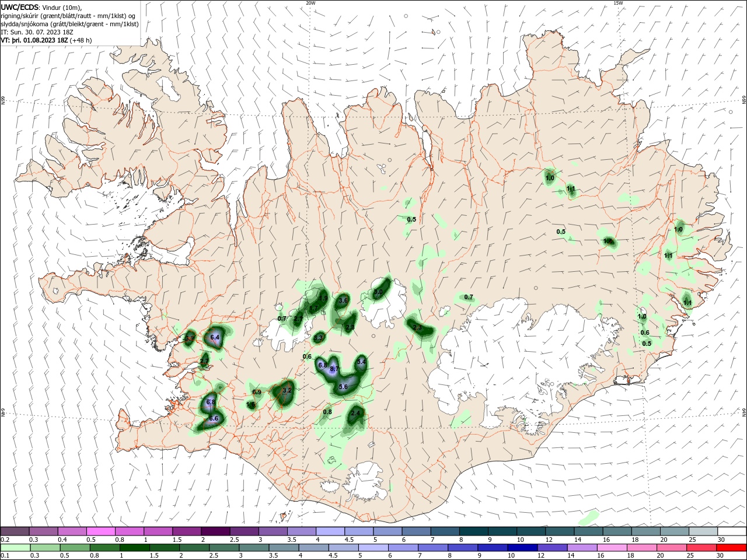Click the 8.7 precipitation value on map
The width and height of the screenshot is (747, 560).
[x=334, y=369]
